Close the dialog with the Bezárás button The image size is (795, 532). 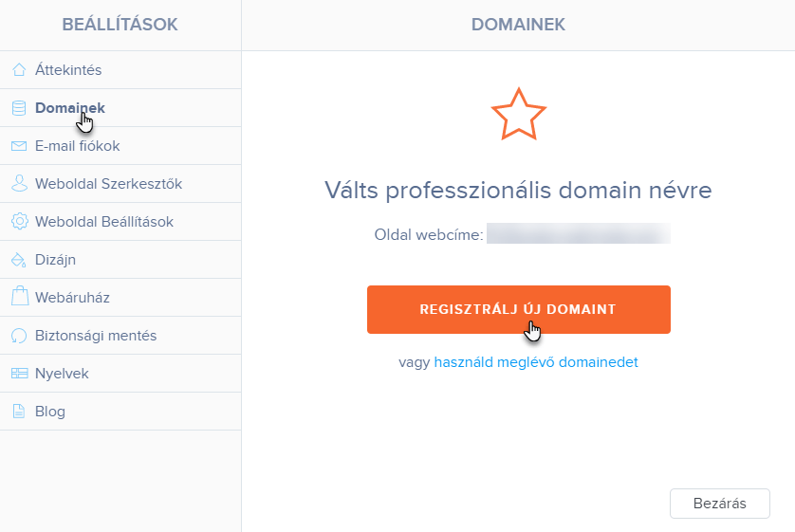[x=719, y=504]
